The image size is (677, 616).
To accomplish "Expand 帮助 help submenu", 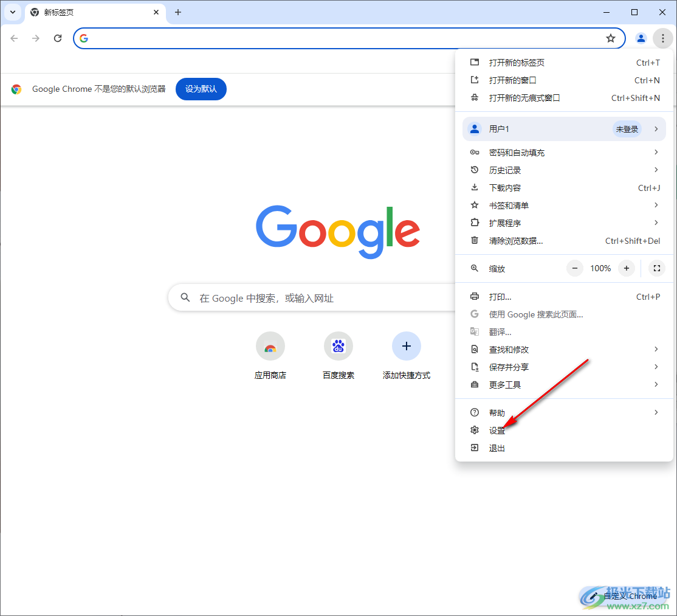I will [x=565, y=412].
